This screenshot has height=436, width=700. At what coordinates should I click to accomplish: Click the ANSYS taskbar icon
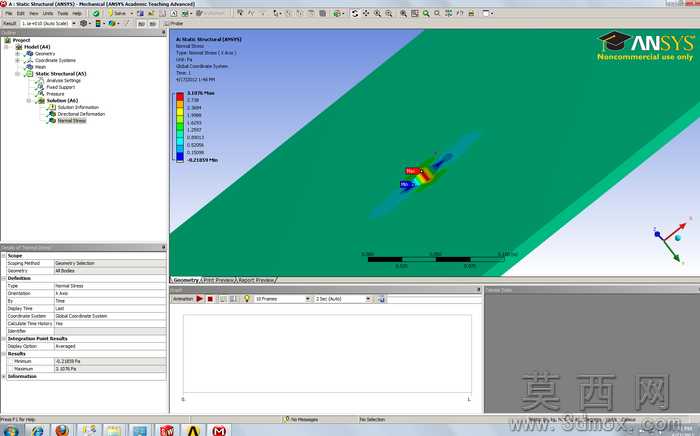click(193, 431)
